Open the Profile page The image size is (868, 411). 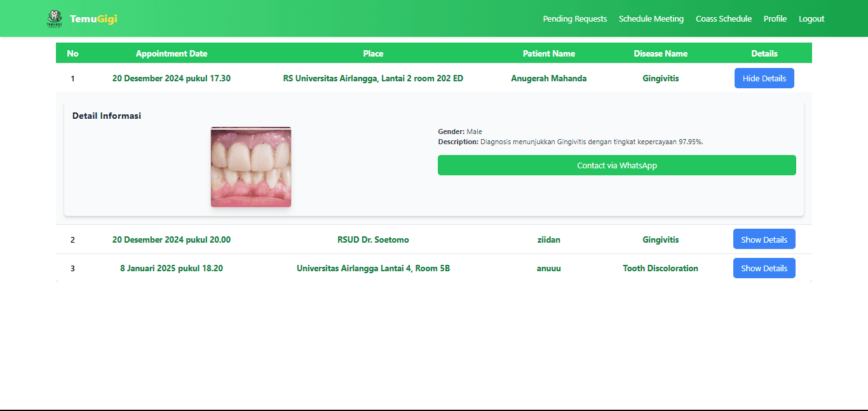pos(775,19)
